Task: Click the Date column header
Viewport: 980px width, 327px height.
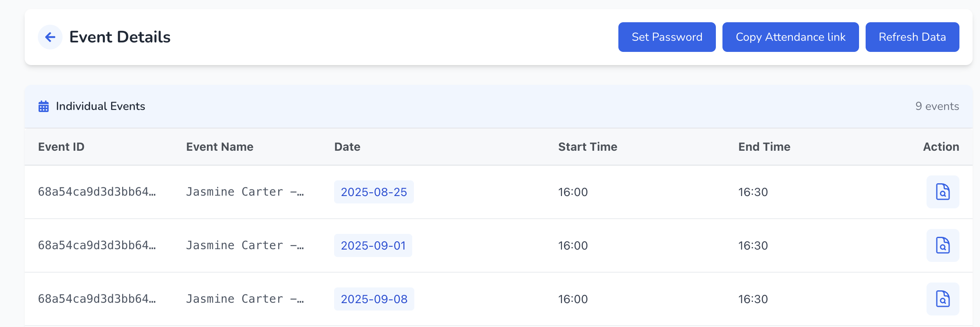Action: (347, 147)
